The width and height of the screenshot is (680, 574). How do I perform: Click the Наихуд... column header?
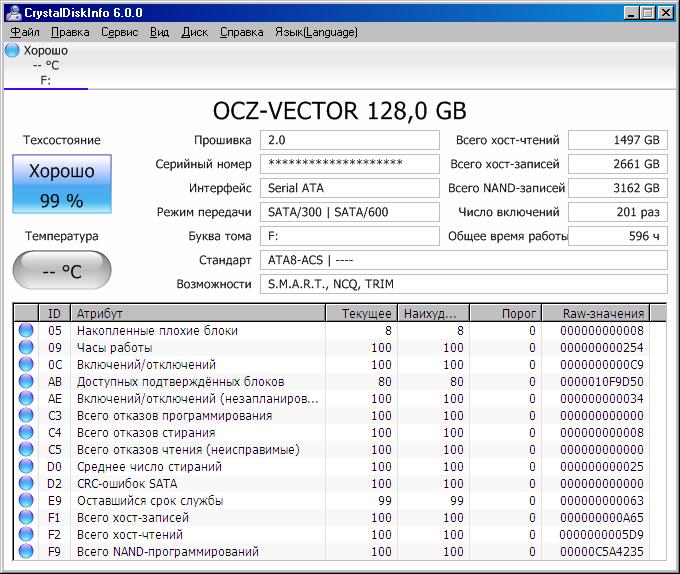(x=434, y=313)
